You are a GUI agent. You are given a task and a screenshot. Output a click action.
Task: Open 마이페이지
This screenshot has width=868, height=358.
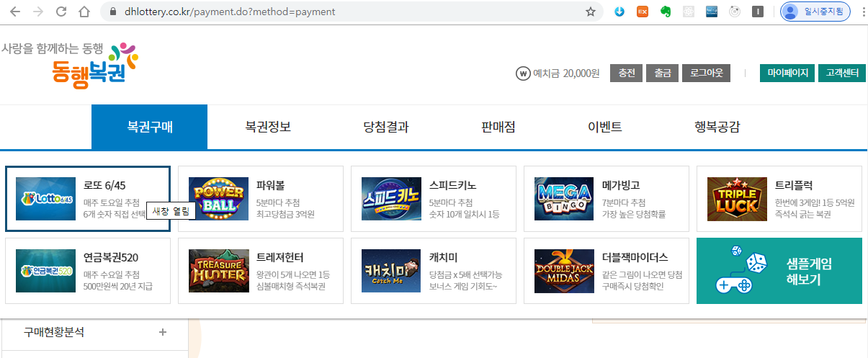pos(787,73)
